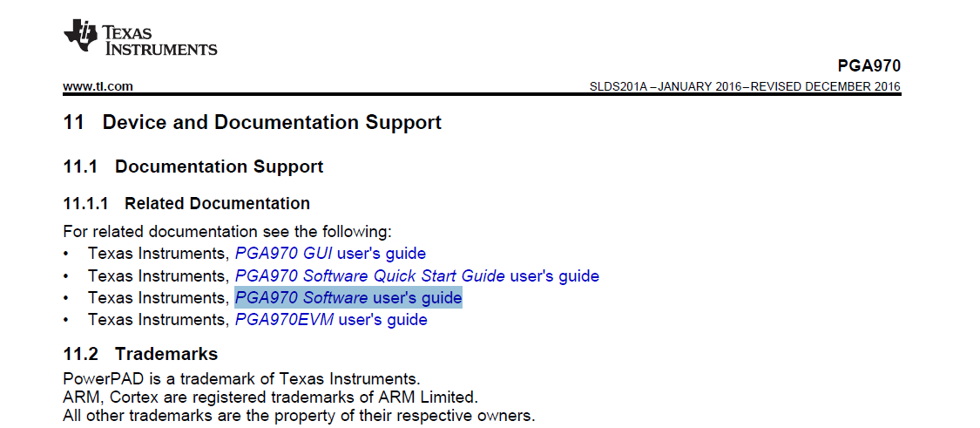Open the PGA970EVM user's guide link
The image size is (980, 428).
331,320
